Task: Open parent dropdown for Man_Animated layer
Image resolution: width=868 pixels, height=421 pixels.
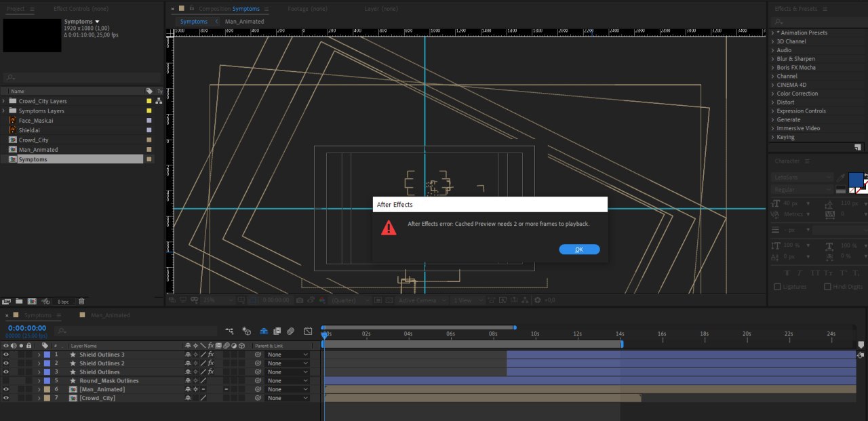Action: tap(287, 390)
